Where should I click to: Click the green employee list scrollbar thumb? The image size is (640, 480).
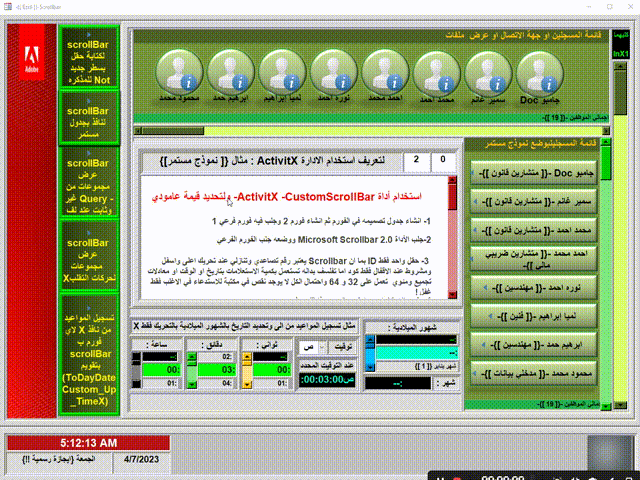coord(606,163)
